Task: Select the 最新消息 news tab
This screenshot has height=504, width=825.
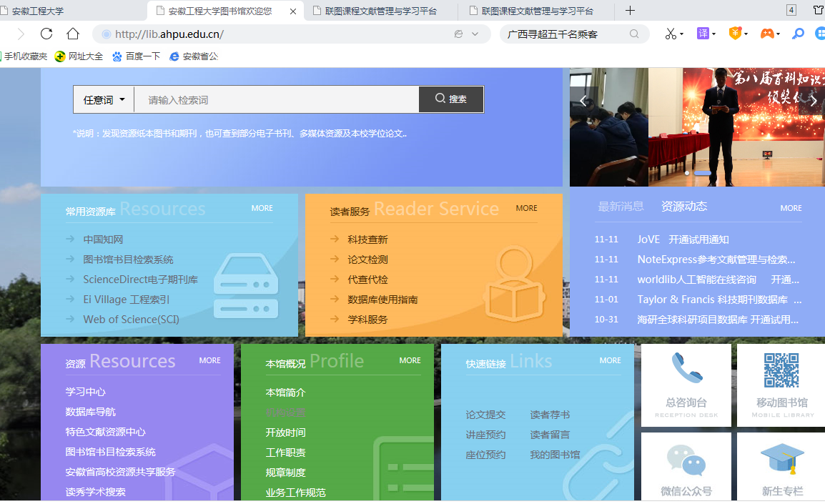Action: coord(621,206)
